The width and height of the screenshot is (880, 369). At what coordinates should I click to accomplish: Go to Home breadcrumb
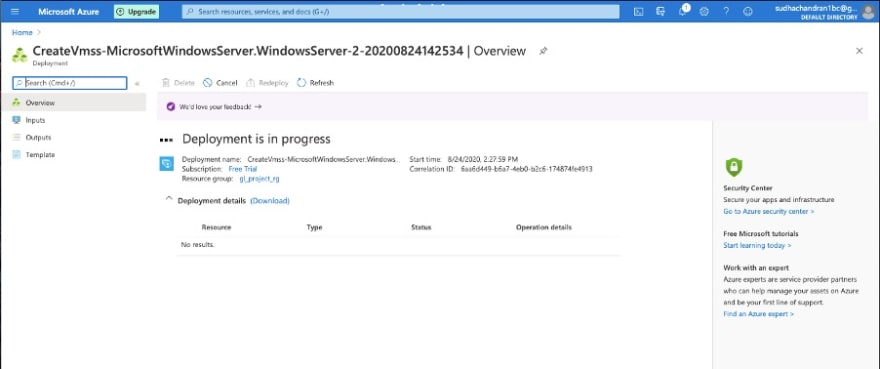tap(22, 33)
